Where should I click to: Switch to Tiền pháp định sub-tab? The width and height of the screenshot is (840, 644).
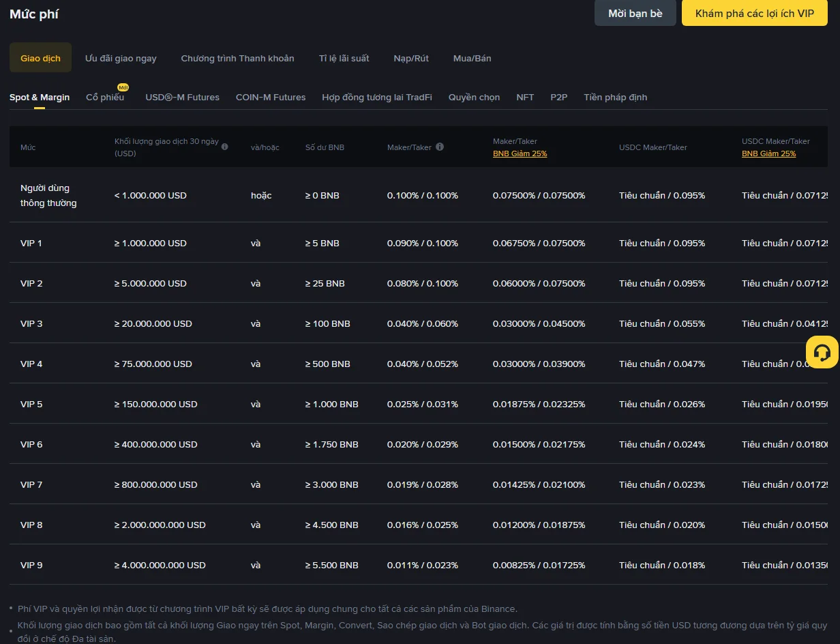pos(616,97)
